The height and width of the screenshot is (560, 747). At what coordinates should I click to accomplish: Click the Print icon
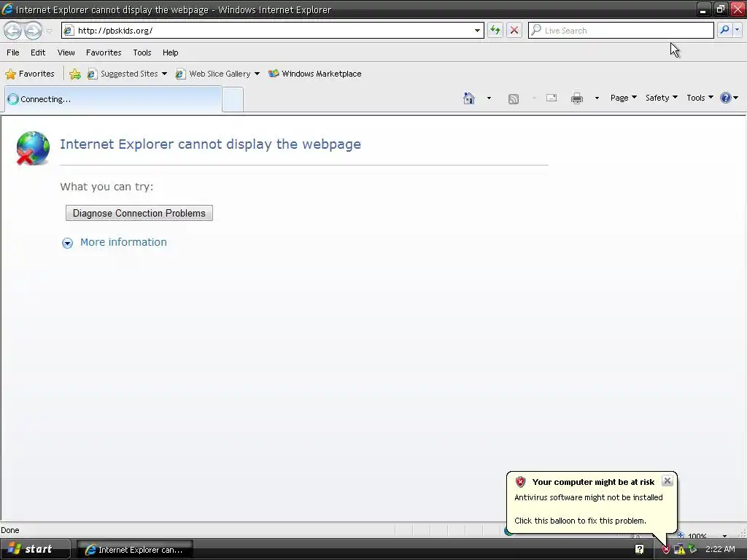[576, 98]
